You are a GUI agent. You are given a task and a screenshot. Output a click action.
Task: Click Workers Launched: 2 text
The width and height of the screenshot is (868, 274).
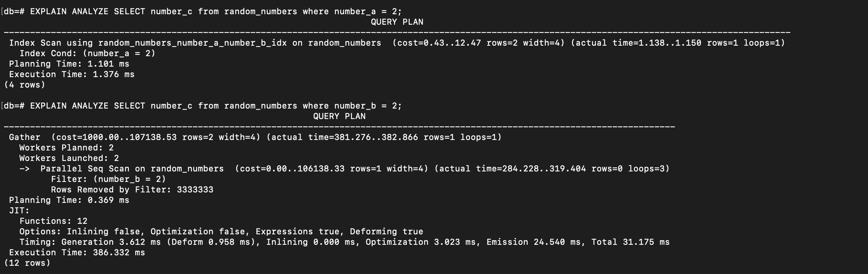69,158
